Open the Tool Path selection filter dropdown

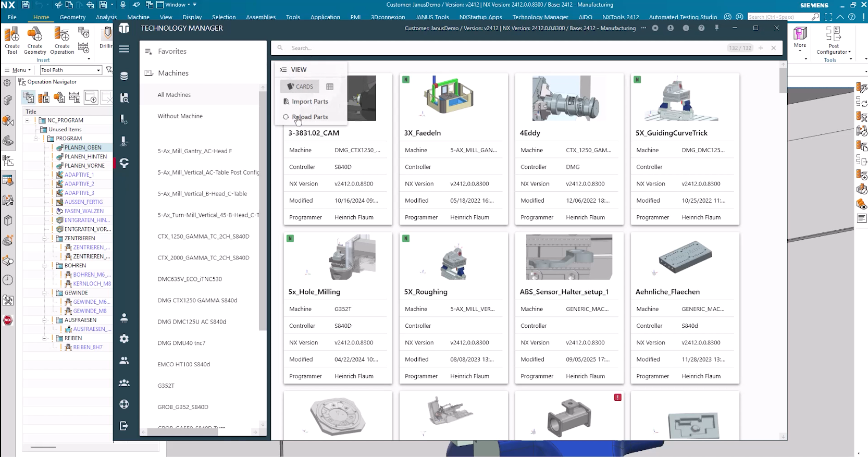pos(70,70)
